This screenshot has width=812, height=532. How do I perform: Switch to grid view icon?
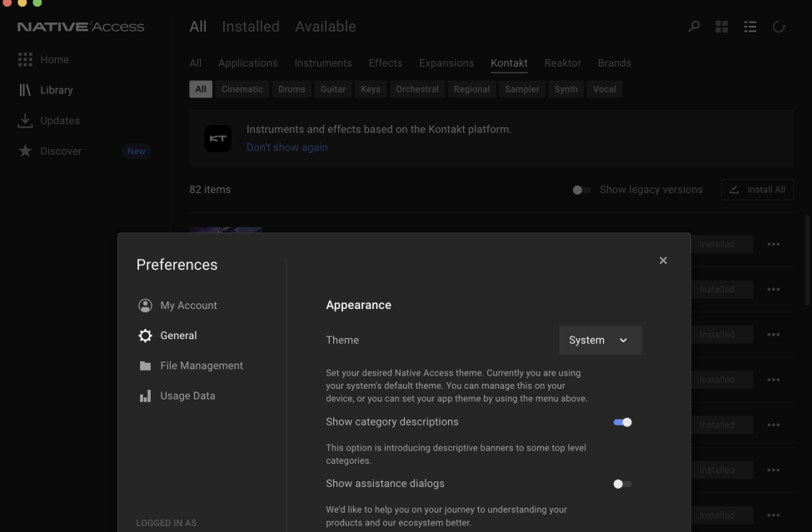[x=721, y=27]
